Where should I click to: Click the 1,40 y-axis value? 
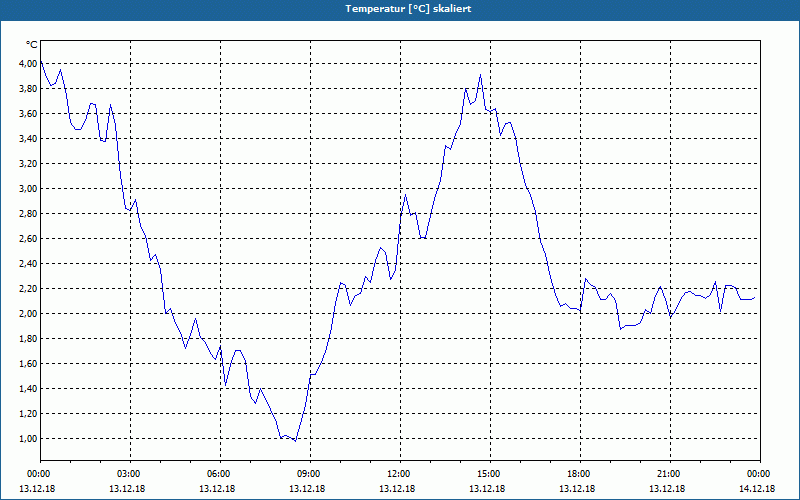[29, 389]
